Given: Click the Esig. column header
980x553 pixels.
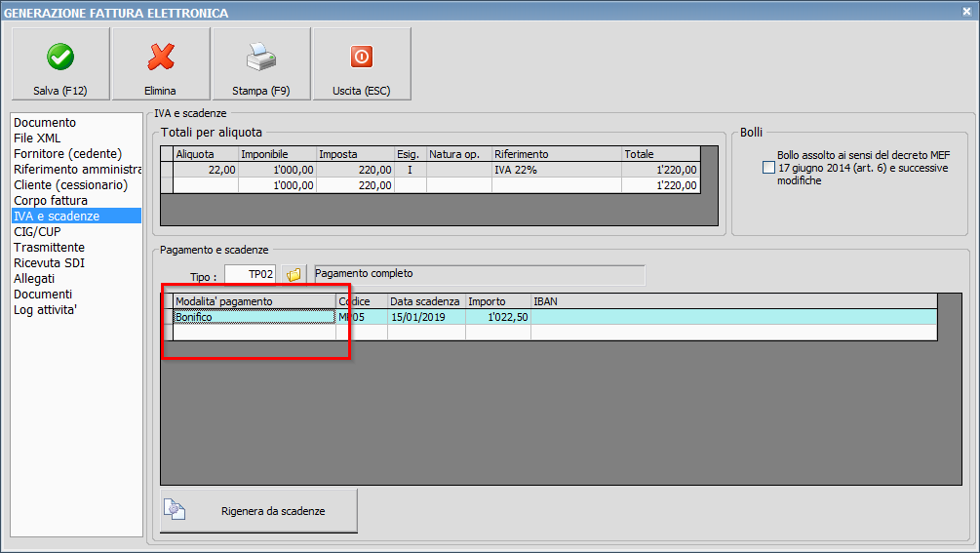Looking at the screenshot, I should point(411,154).
